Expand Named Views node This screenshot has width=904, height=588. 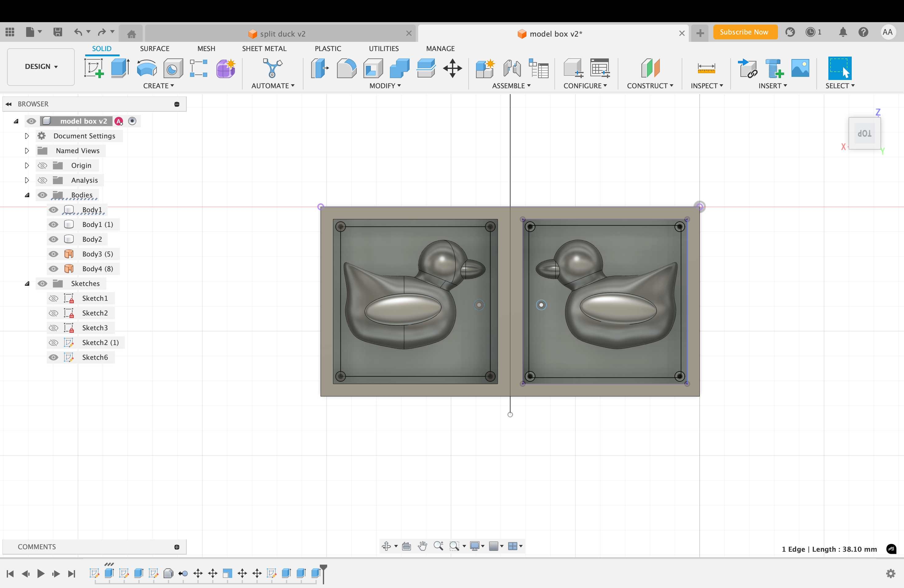point(26,151)
